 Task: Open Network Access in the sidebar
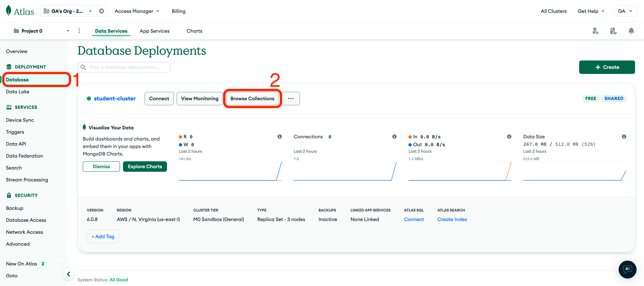(x=24, y=232)
